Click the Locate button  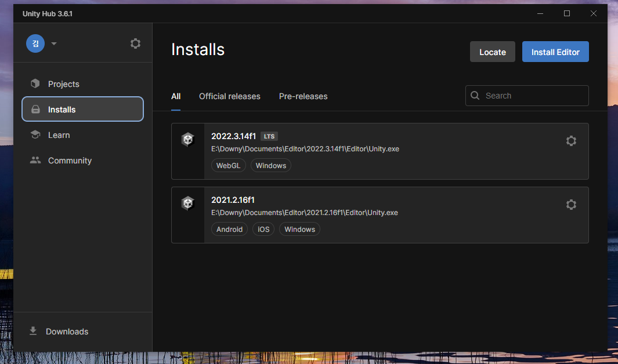[x=492, y=52]
